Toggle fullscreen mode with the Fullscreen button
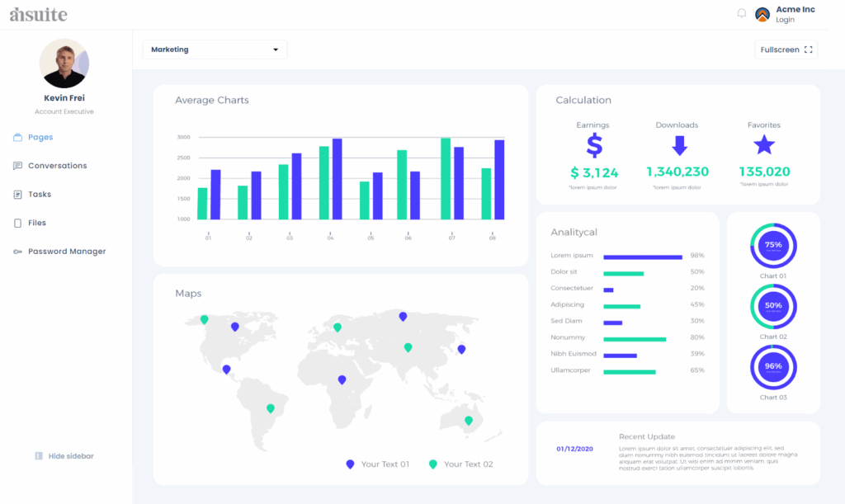 click(786, 49)
